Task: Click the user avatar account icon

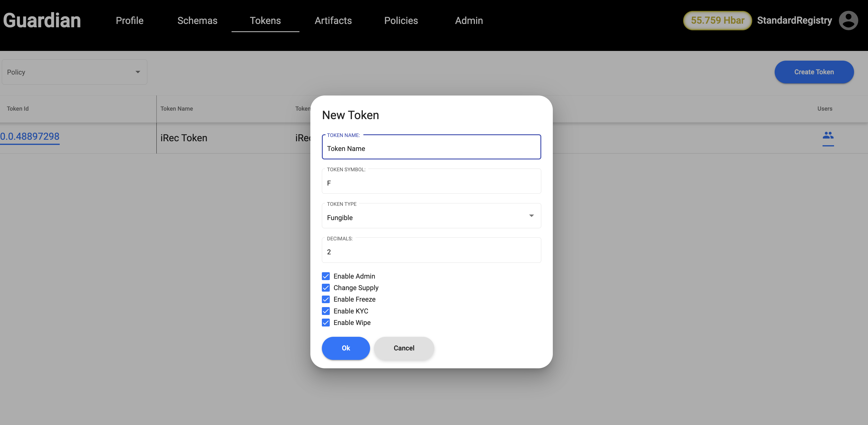Action: 848,21
